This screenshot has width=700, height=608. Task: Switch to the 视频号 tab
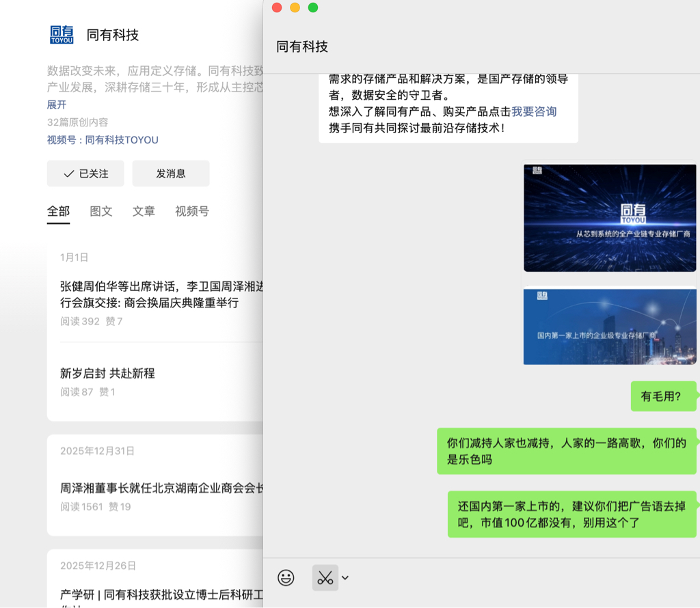(192, 211)
